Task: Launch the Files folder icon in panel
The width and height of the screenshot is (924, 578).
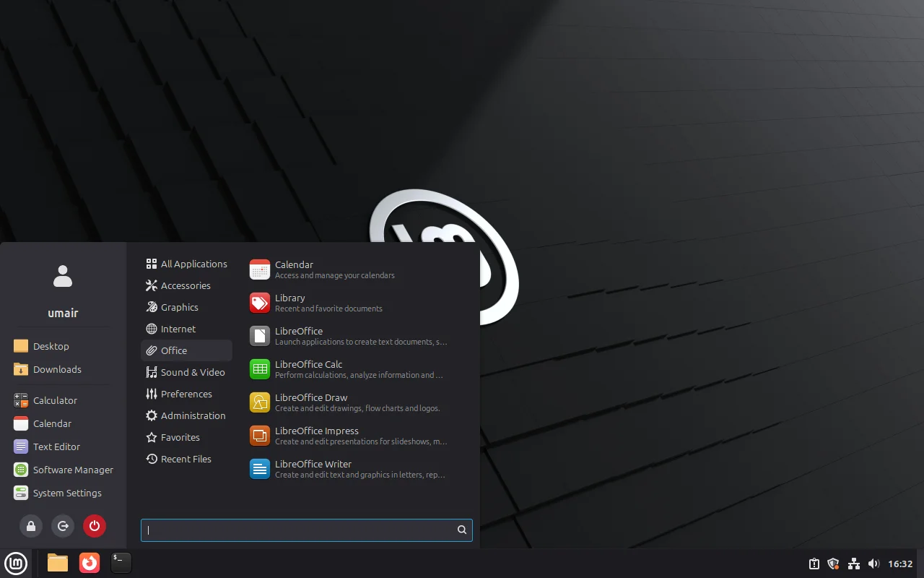Action: [x=58, y=563]
